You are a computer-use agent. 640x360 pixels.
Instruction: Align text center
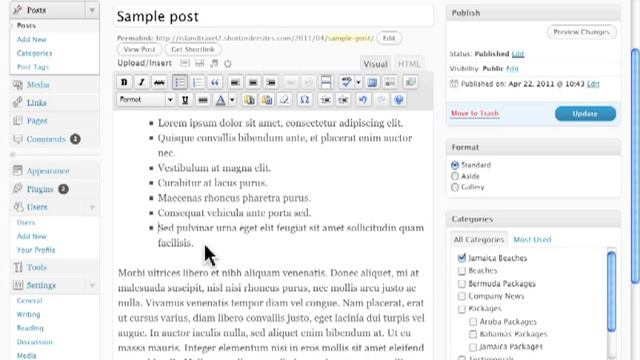(253, 82)
